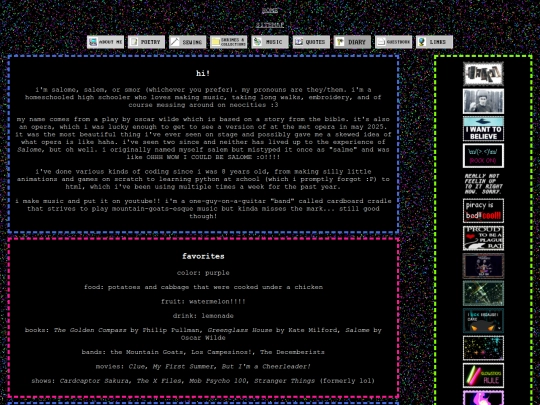Click 'Proud to be a Plague Rat' stamp
Image resolution: width=540 pixels, height=405 pixels.
483,238
